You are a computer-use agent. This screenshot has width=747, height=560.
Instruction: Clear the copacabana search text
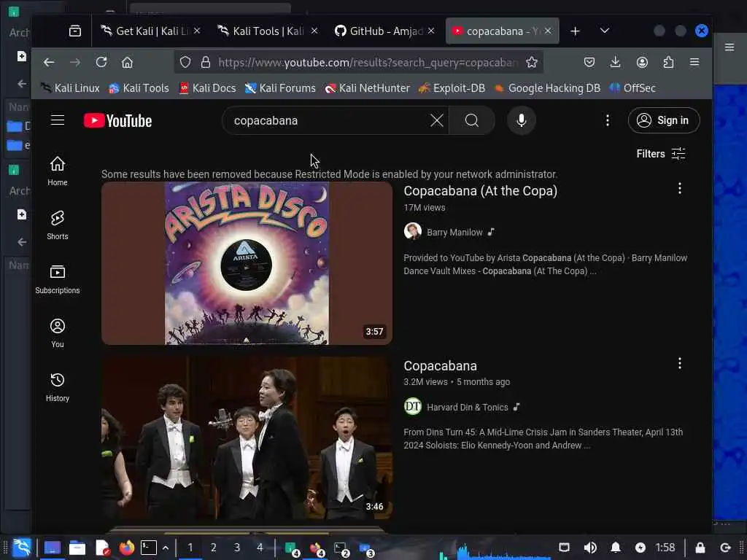click(x=436, y=120)
